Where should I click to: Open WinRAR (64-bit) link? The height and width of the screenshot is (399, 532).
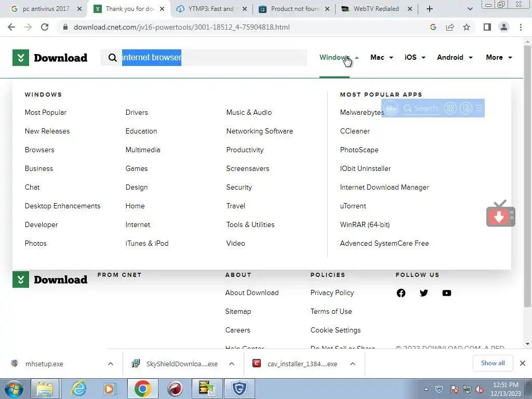tap(365, 224)
